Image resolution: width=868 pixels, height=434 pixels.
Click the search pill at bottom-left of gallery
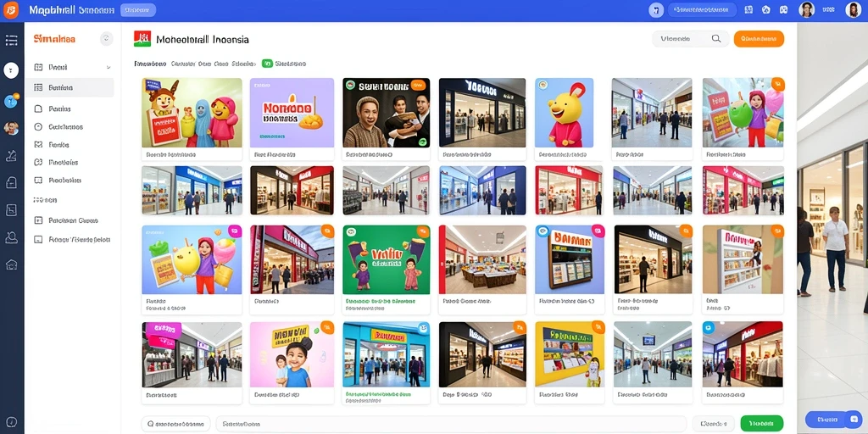click(x=176, y=424)
